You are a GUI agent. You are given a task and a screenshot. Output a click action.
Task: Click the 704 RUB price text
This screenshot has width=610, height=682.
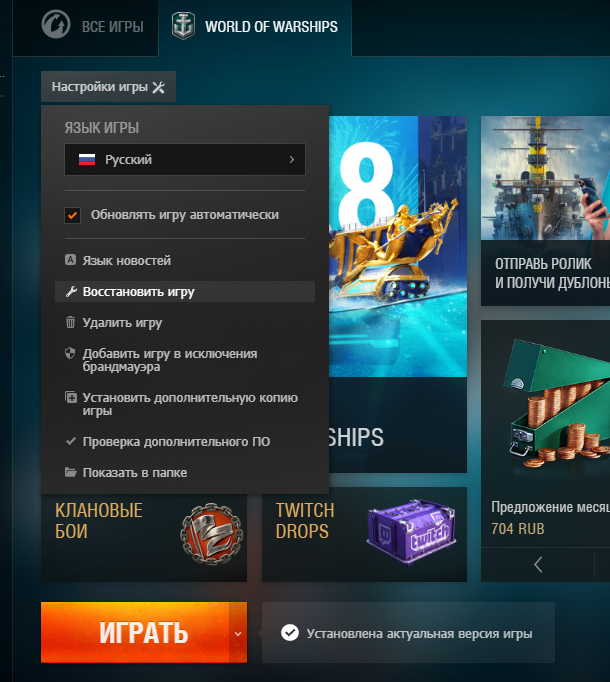517,528
